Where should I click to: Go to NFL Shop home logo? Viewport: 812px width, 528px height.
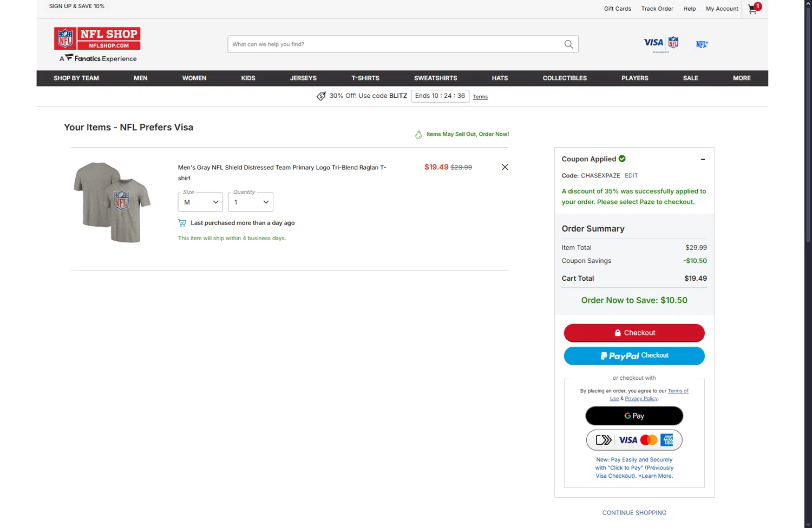tap(97, 38)
